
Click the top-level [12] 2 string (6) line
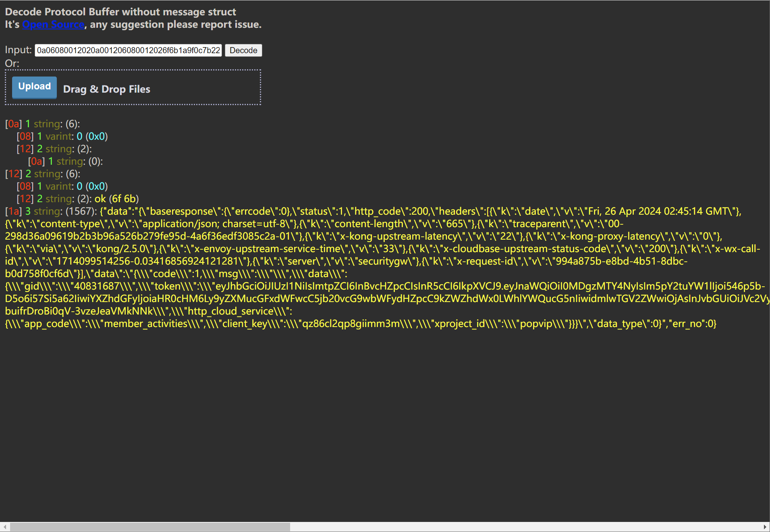(42, 174)
